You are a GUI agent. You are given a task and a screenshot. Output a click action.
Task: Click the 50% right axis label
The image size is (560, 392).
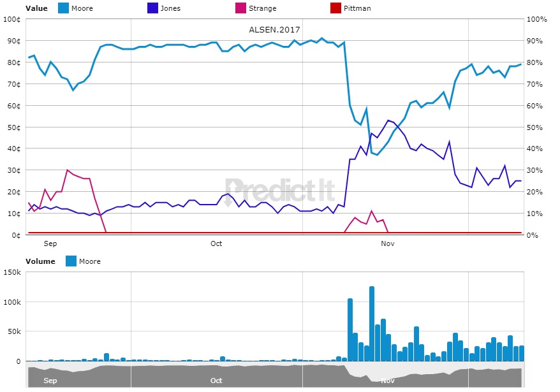(x=534, y=127)
